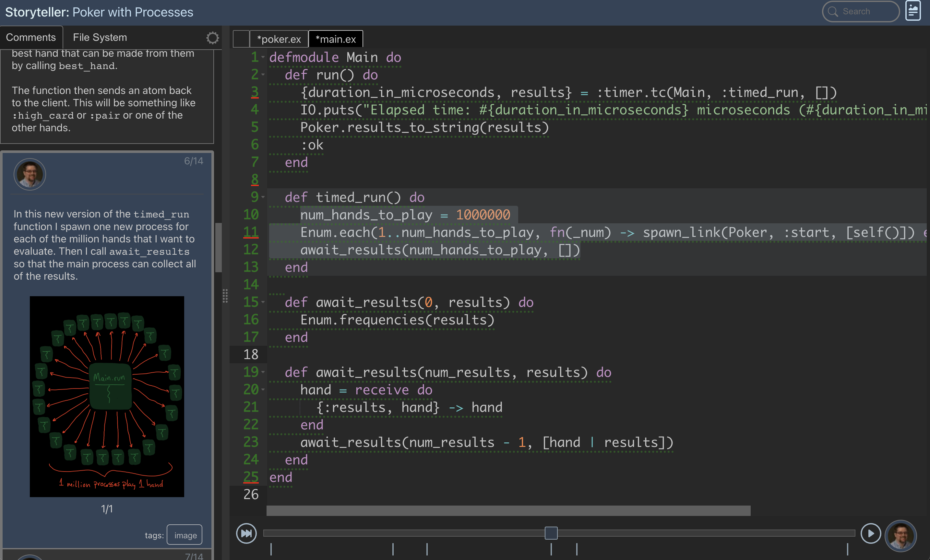Click the comments panel vertical scrollbar

coord(219,247)
